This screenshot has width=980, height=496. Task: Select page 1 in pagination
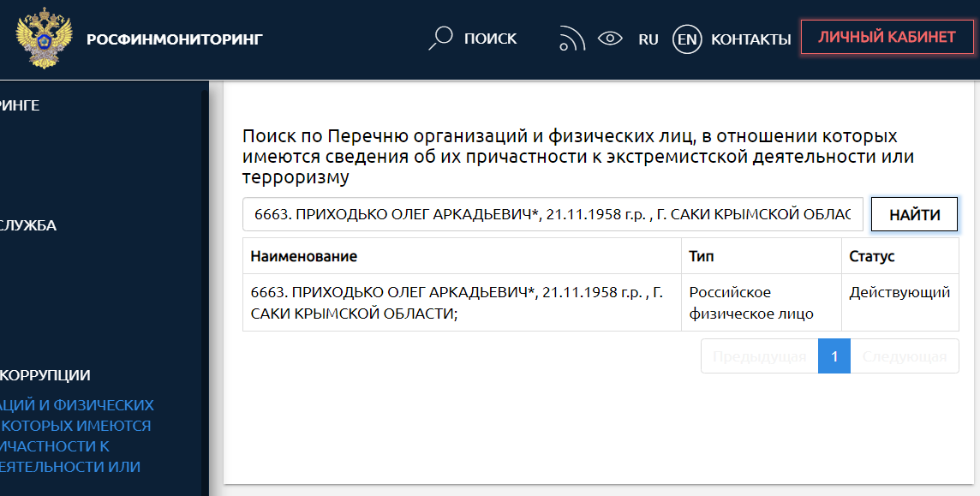click(x=834, y=356)
